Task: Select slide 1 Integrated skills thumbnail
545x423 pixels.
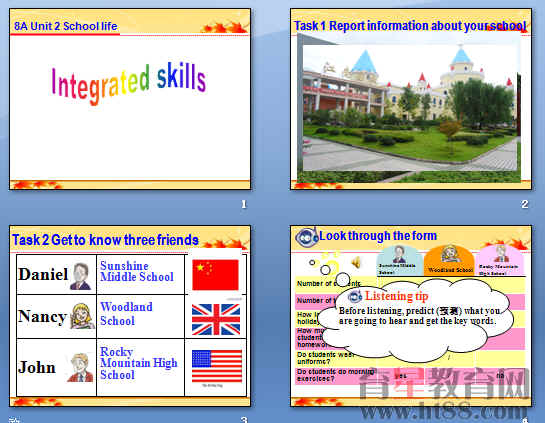Action: coord(130,99)
